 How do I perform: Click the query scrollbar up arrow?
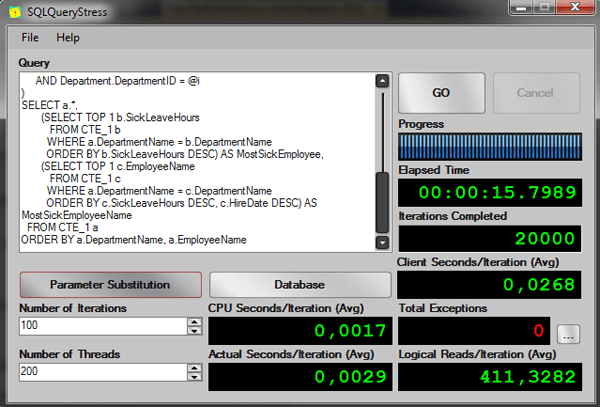point(383,81)
